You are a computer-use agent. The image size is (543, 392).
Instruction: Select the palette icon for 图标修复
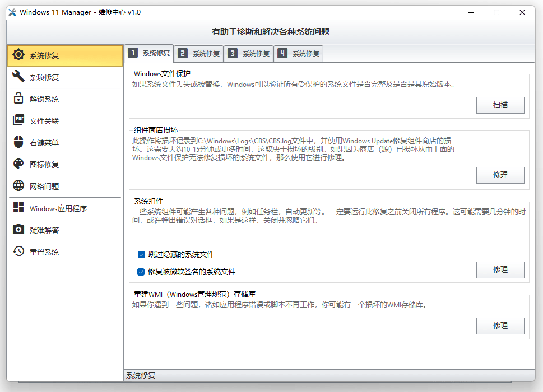click(18, 164)
